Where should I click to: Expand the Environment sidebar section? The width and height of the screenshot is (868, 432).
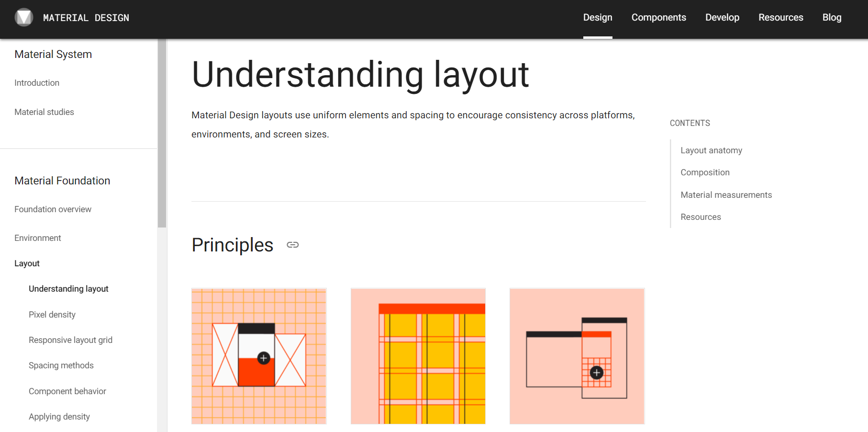(38, 238)
